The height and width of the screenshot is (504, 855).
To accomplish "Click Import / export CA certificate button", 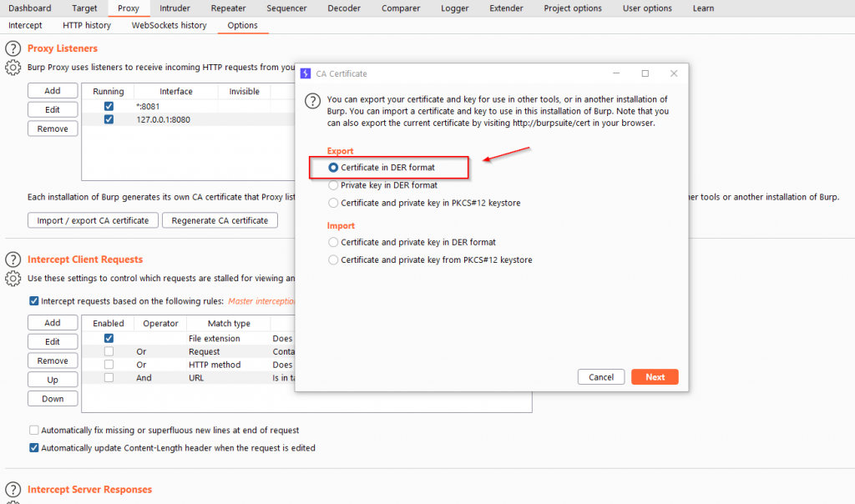I will click(93, 220).
